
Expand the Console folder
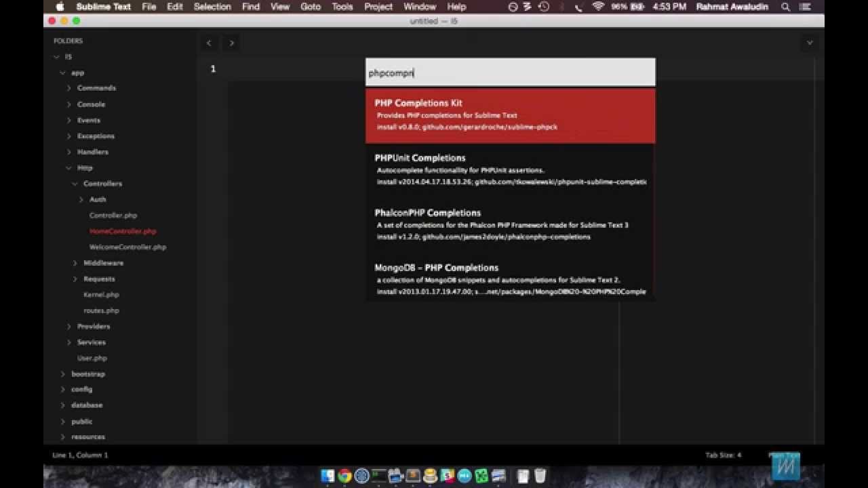[x=68, y=104]
